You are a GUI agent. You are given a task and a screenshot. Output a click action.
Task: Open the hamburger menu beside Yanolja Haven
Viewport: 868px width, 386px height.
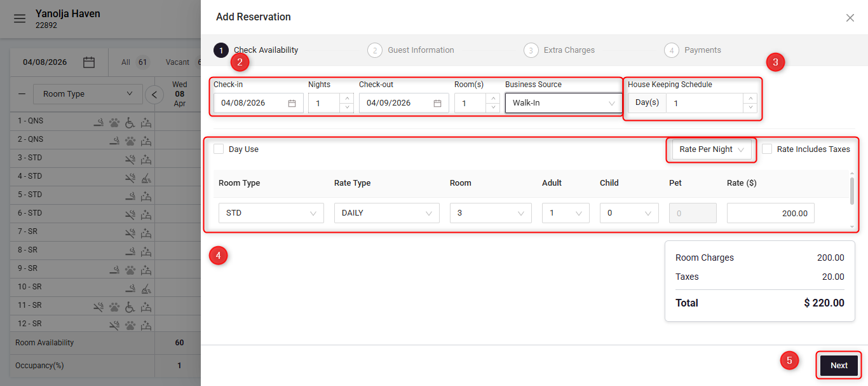click(20, 18)
